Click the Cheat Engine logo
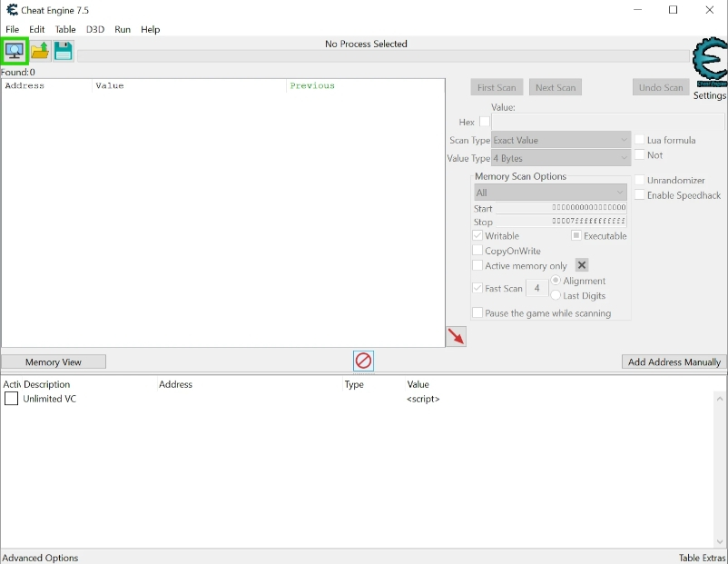This screenshot has width=728, height=564. coord(710,62)
